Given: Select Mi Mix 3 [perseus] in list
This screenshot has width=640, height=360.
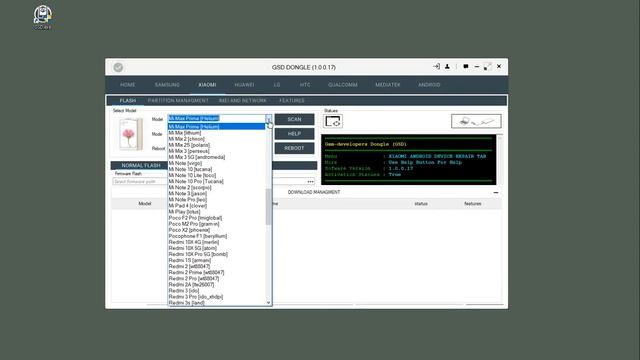Looking at the screenshot, I should [x=216, y=151].
